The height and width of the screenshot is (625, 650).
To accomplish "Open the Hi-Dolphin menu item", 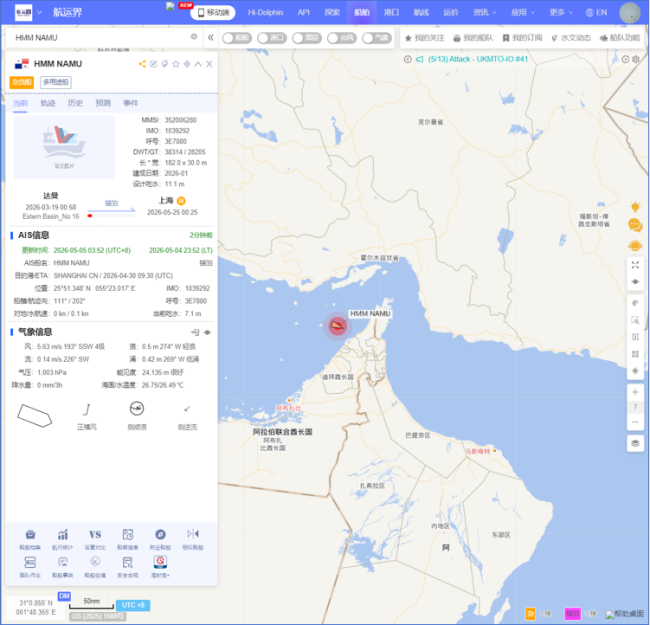I will (x=265, y=12).
